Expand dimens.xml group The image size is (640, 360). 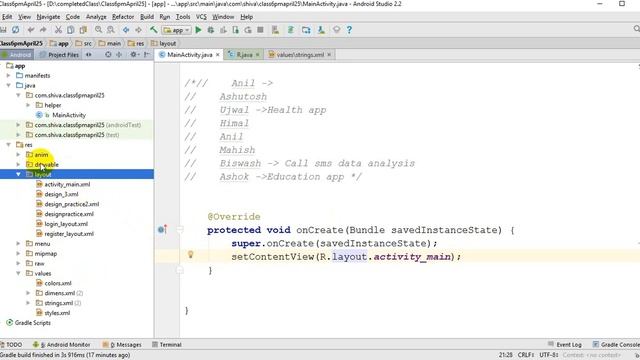click(28, 293)
